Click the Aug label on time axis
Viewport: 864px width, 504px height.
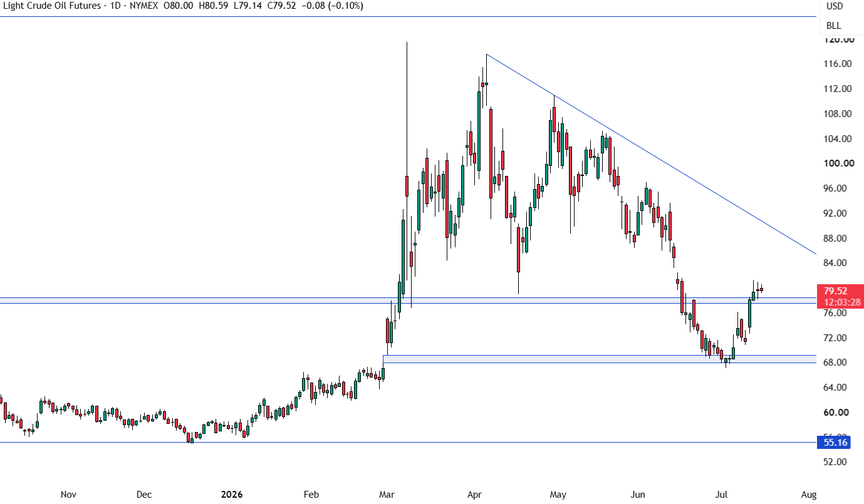click(809, 495)
